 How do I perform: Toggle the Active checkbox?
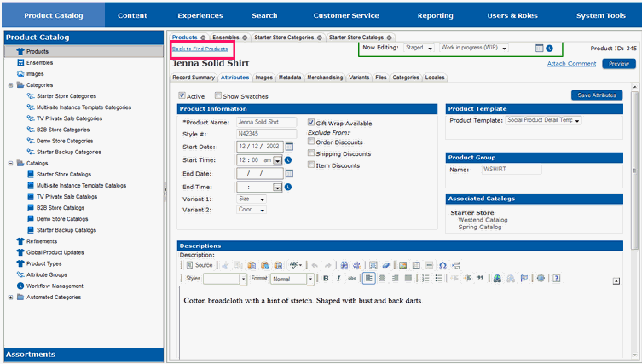coord(182,95)
